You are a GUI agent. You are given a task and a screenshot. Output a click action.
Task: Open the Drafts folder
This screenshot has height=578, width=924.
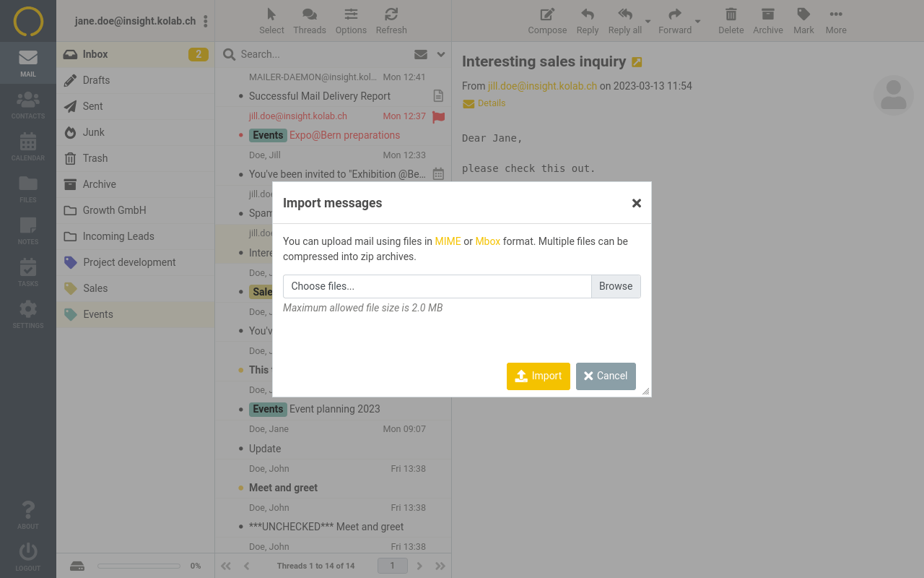click(136, 80)
